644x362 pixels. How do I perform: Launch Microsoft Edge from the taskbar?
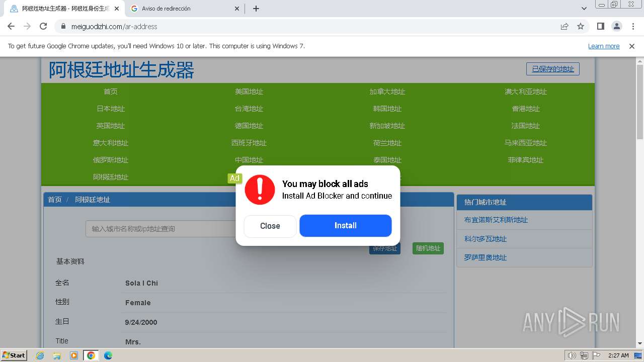(108, 355)
